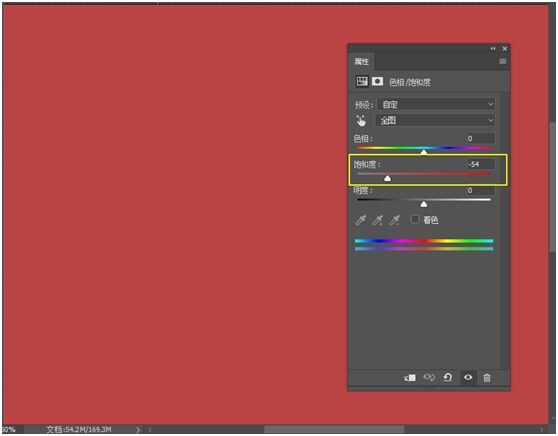Select the layer mask icon
Image resolution: width=558 pixels, height=436 pixels.
coord(377,82)
